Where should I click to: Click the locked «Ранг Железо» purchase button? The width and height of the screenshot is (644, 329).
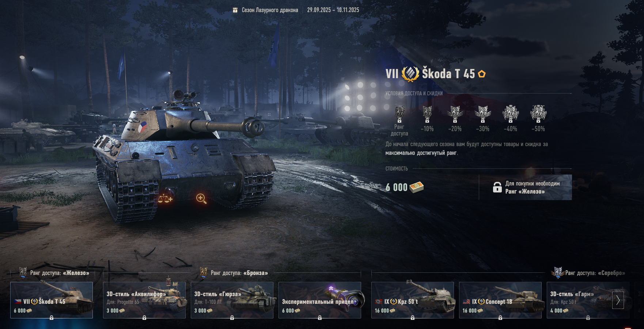526,187
